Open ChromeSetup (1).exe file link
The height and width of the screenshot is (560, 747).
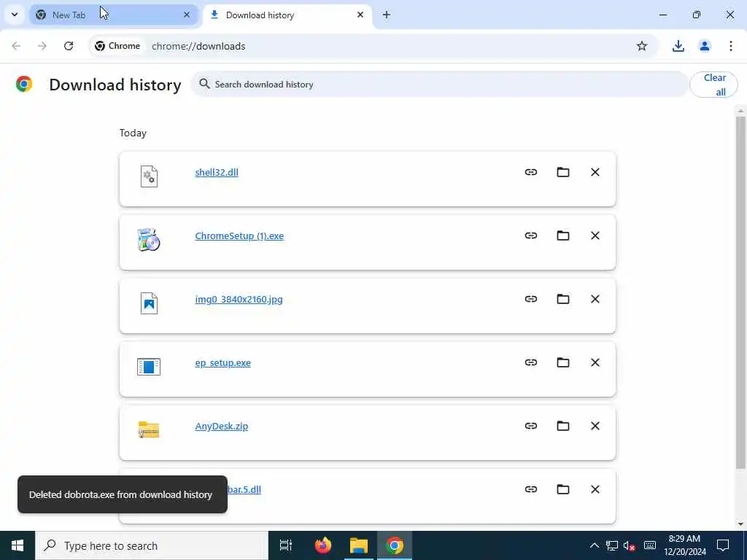tap(239, 236)
